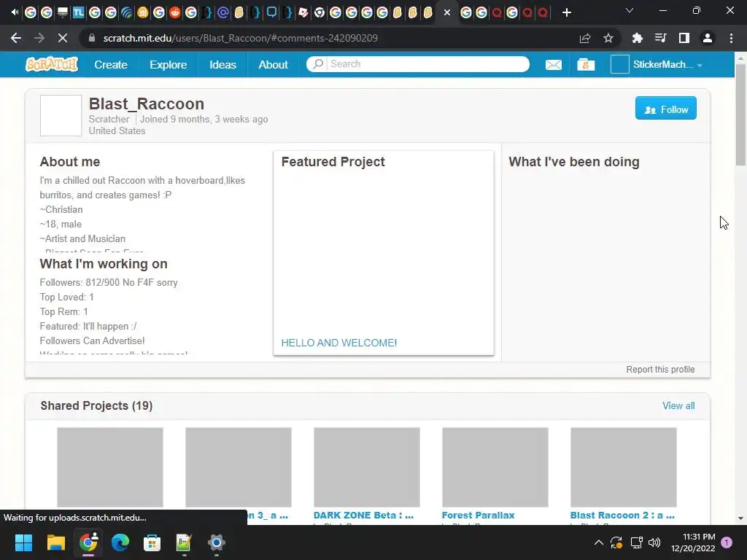View the site lock information icon
This screenshot has height=560, width=747.
click(x=92, y=38)
